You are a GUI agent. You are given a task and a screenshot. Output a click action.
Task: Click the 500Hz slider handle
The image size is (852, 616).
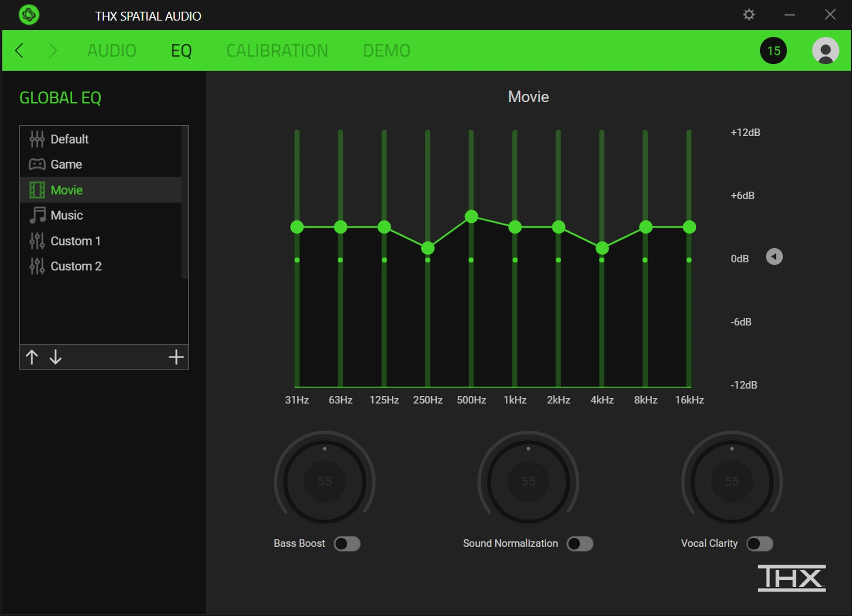471,216
